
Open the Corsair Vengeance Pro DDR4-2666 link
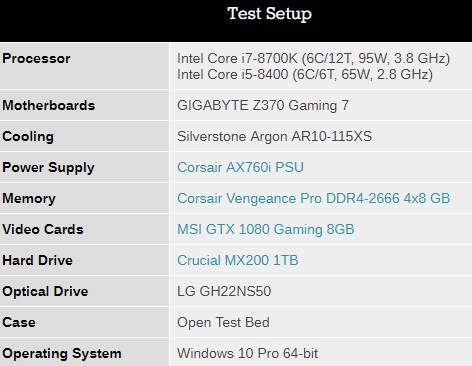(314, 198)
